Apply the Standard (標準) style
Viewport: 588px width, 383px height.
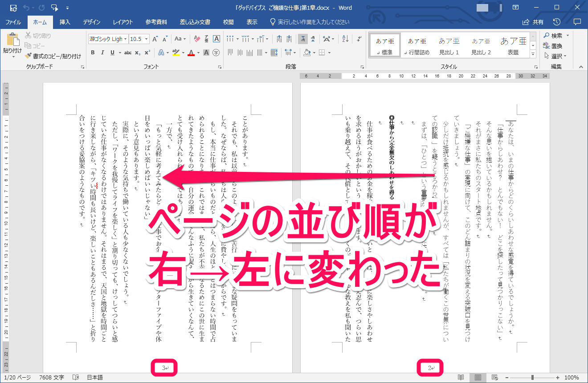pos(384,45)
